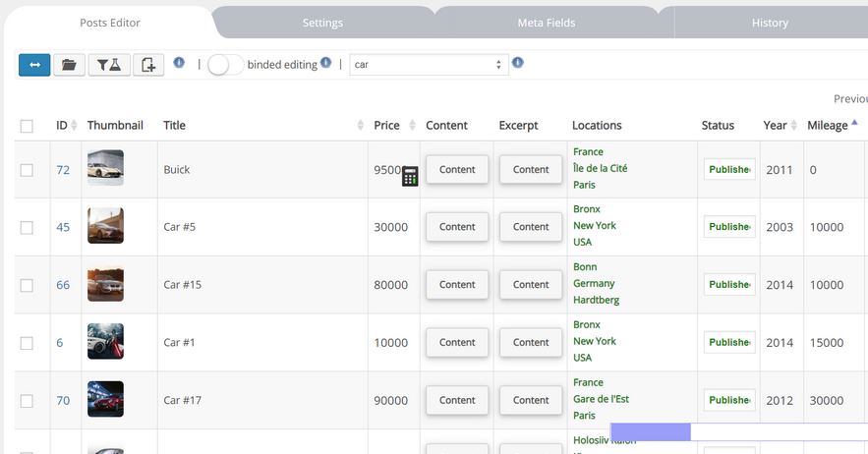The height and width of the screenshot is (454, 868).
Task: Sort by Year column arrows
Action: click(794, 125)
